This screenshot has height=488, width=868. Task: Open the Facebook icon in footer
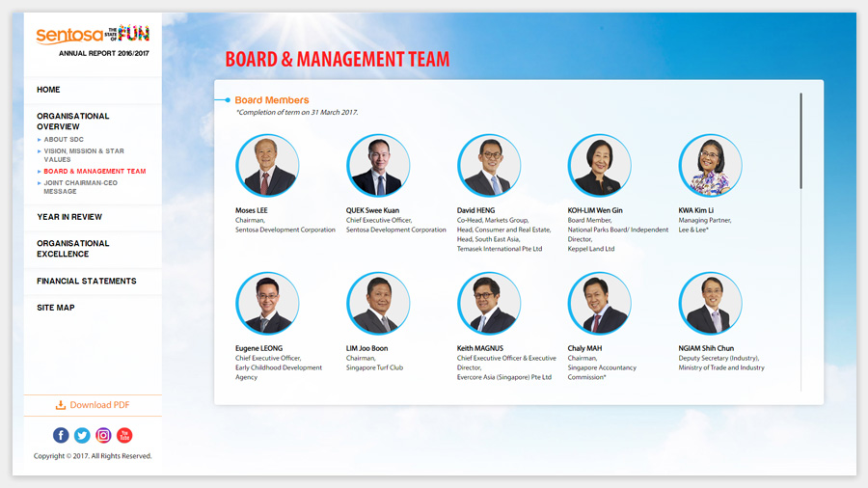point(61,435)
